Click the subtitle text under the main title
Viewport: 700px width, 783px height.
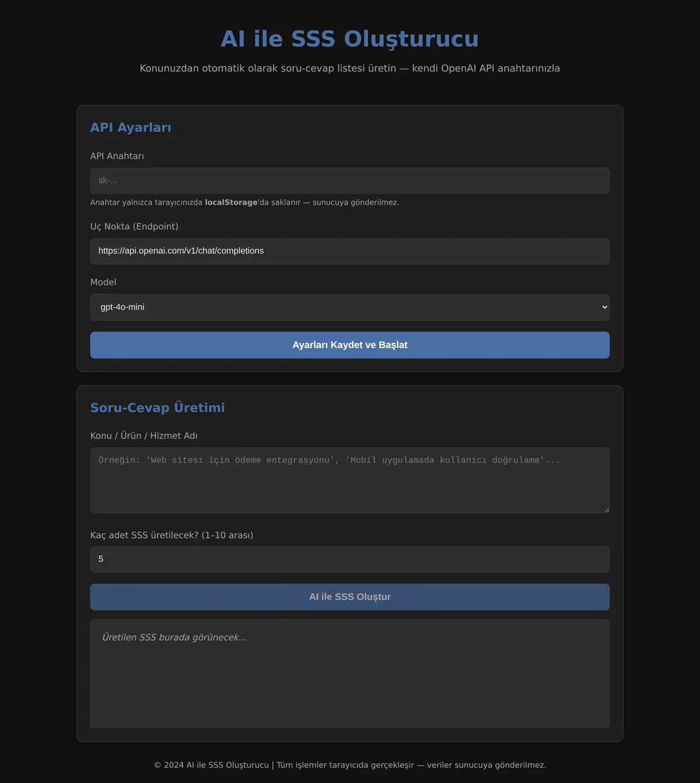350,68
